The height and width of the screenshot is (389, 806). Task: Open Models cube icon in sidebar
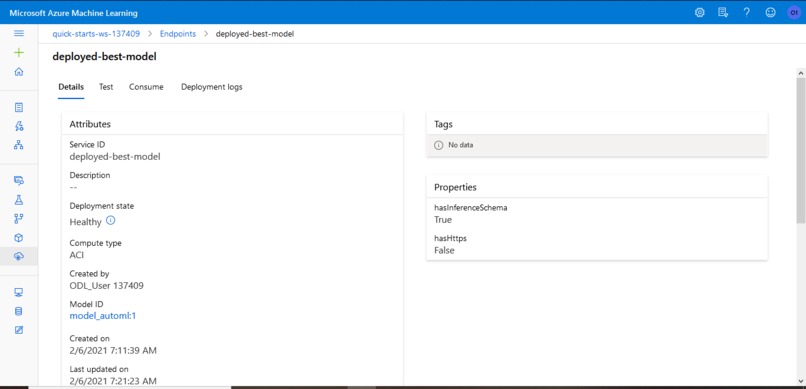click(x=19, y=237)
